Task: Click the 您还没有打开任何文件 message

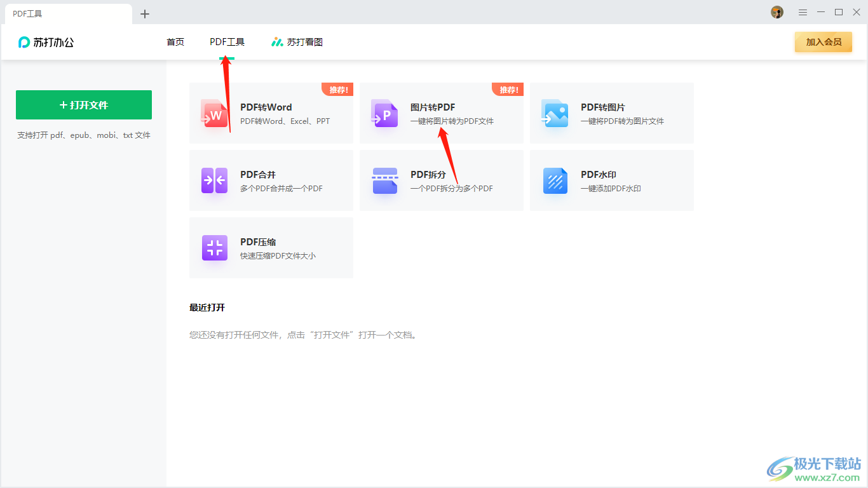Action: tap(304, 335)
